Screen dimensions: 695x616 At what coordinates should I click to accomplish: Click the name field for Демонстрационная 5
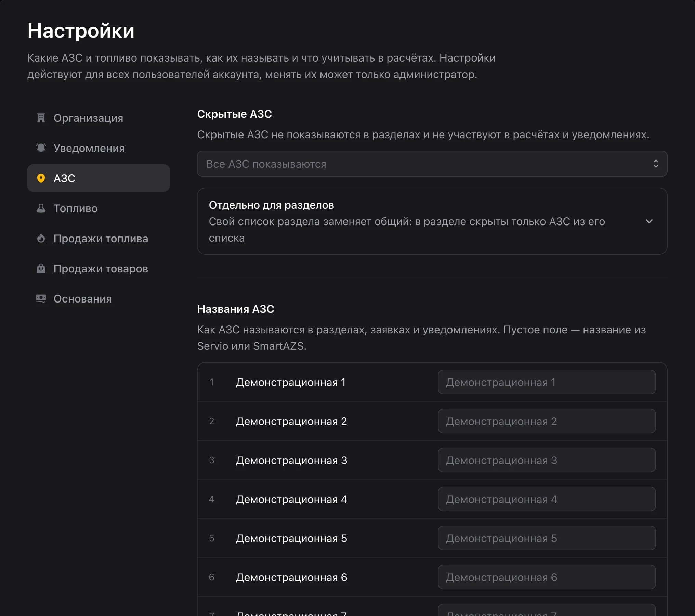(x=547, y=538)
